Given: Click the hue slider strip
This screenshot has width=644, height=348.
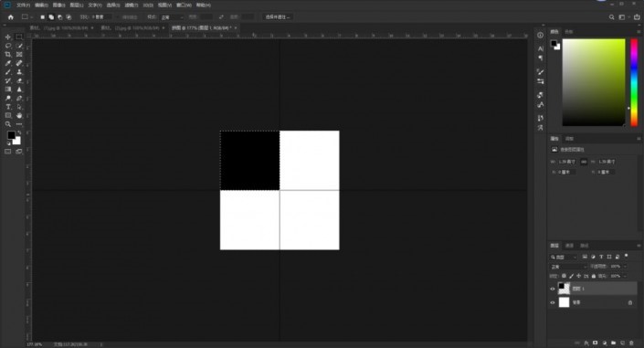Looking at the screenshot, I should pos(634,82).
